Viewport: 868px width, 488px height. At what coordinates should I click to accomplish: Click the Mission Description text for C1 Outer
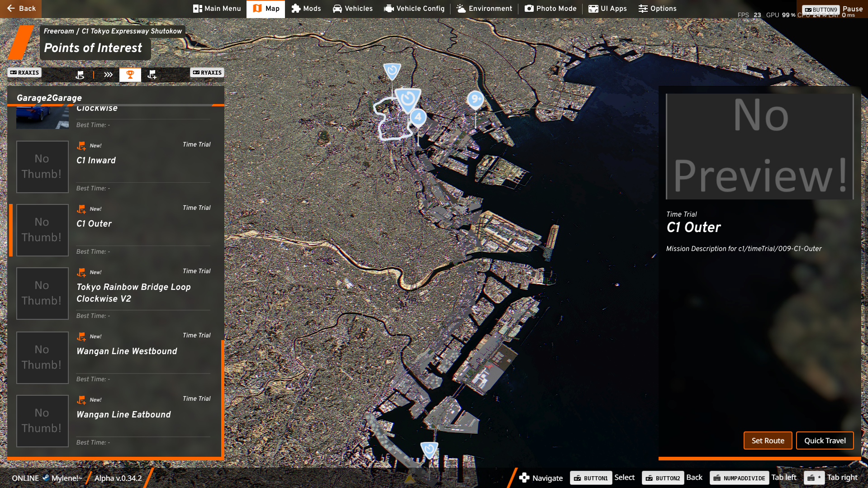pyautogui.click(x=744, y=249)
